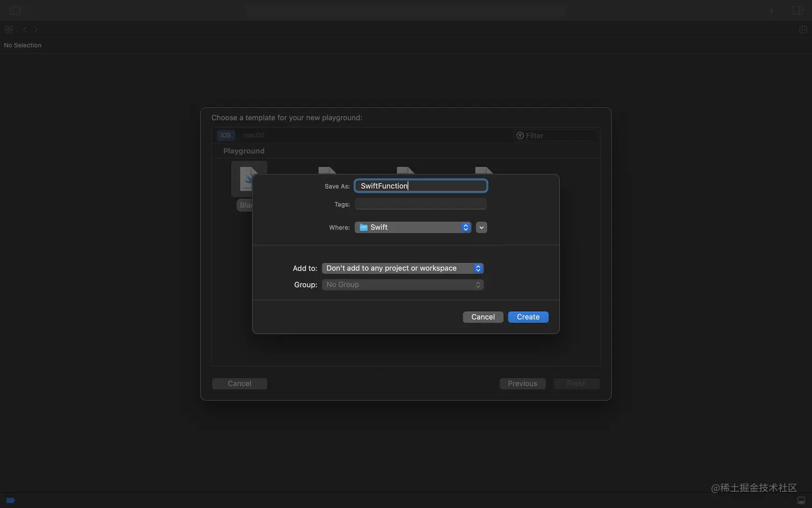
Task: Cancel the save dialog
Action: (483, 317)
